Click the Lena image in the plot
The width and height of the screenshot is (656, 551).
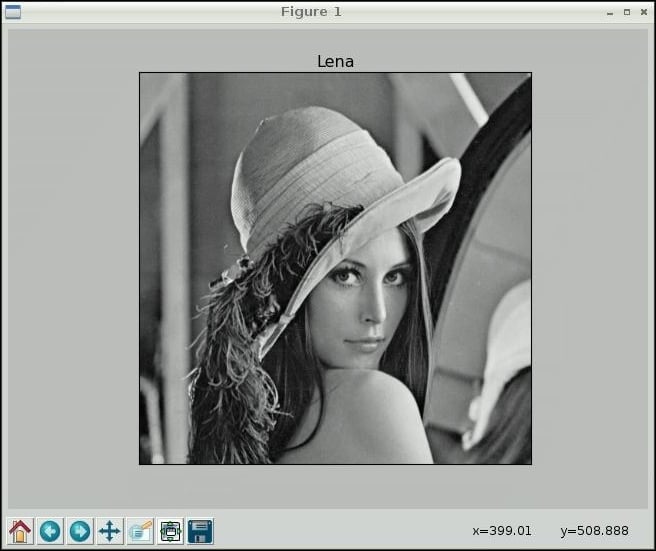click(336, 269)
